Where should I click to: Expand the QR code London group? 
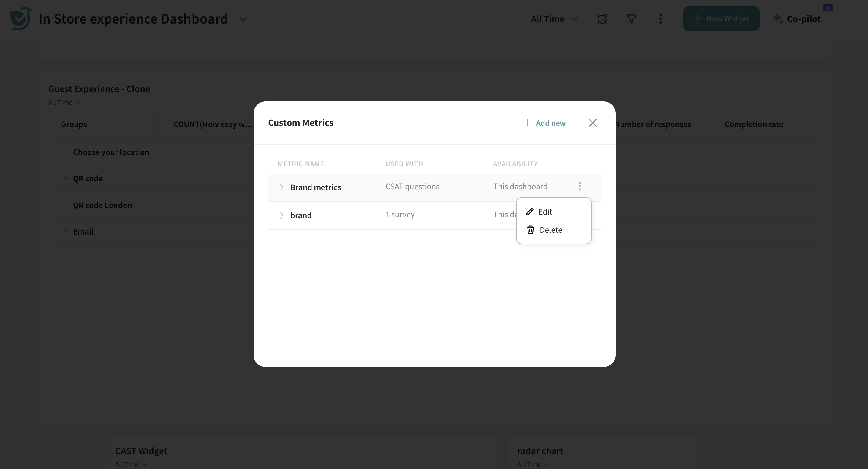[66, 205]
